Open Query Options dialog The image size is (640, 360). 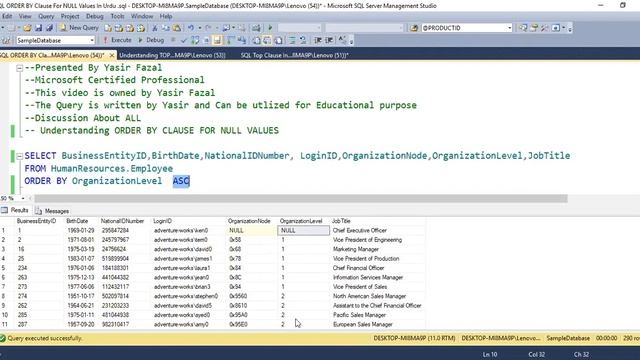click(206, 40)
